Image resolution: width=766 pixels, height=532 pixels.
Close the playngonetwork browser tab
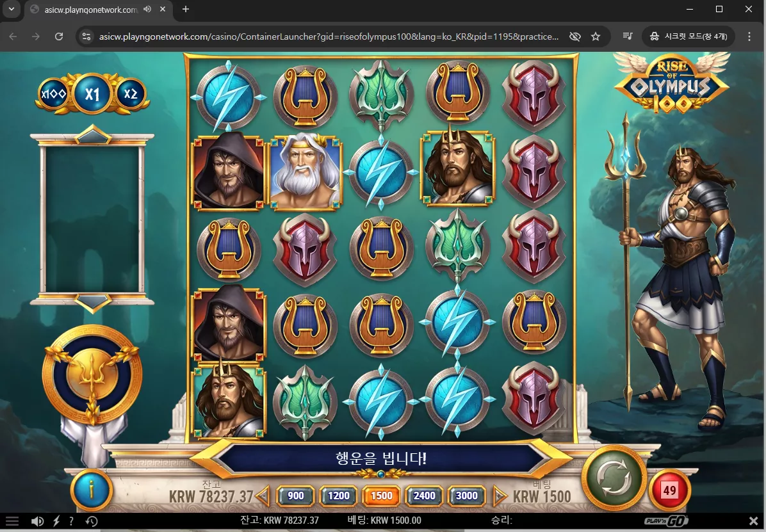(x=163, y=9)
